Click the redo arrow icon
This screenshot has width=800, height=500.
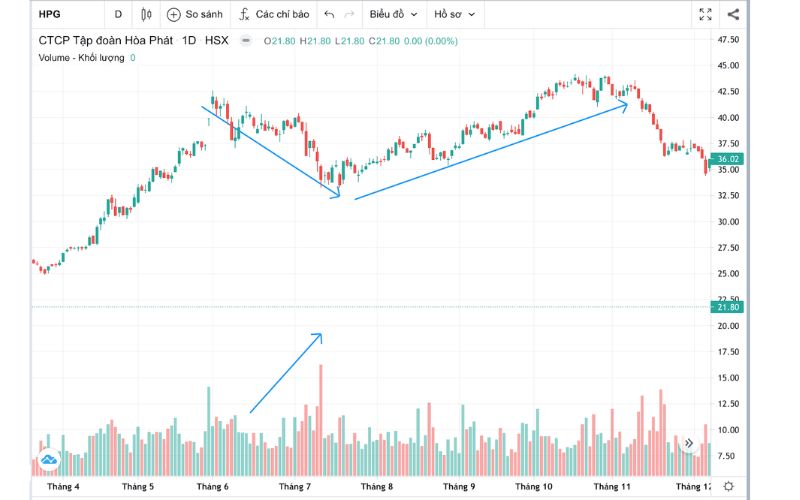348,15
